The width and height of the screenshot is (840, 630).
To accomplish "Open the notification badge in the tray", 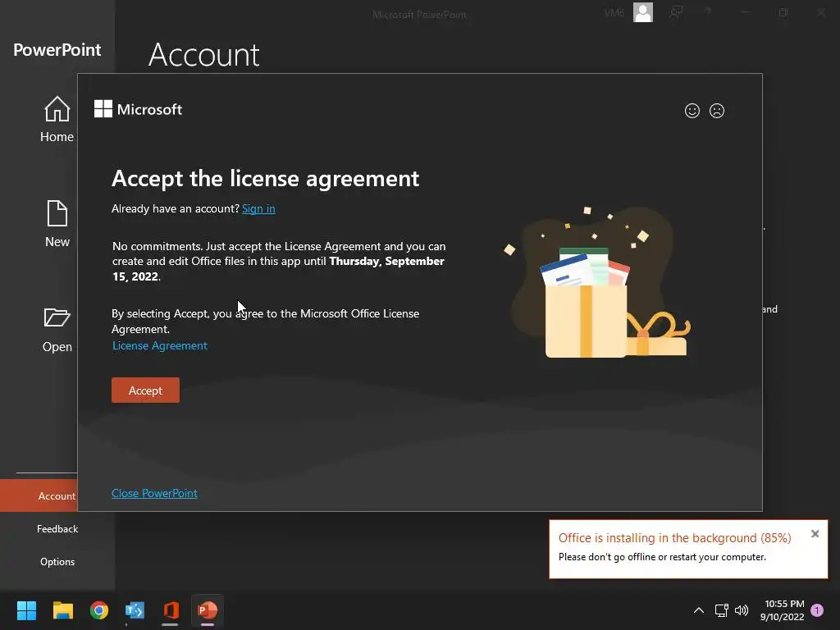I will (x=817, y=610).
